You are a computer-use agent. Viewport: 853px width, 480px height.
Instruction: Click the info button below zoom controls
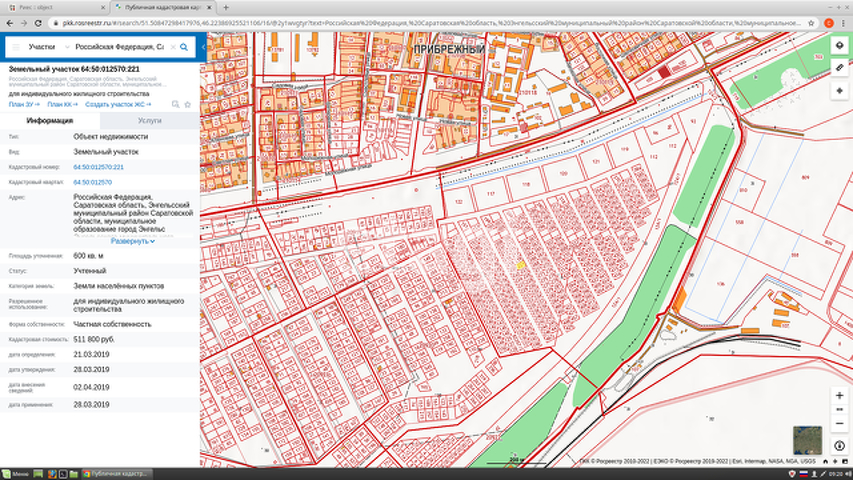pyautogui.click(x=839, y=445)
